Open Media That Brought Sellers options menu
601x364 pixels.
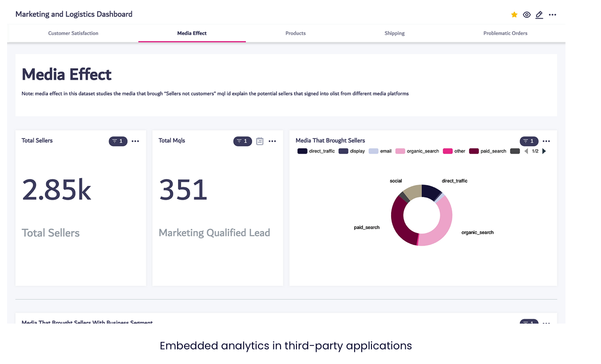point(546,141)
